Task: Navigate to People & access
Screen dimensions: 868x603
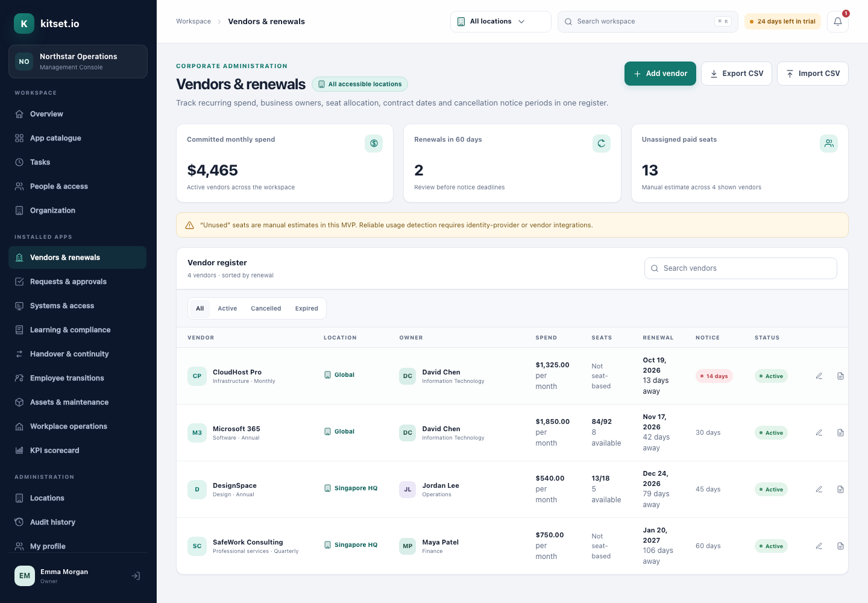Action: pyautogui.click(x=77, y=186)
